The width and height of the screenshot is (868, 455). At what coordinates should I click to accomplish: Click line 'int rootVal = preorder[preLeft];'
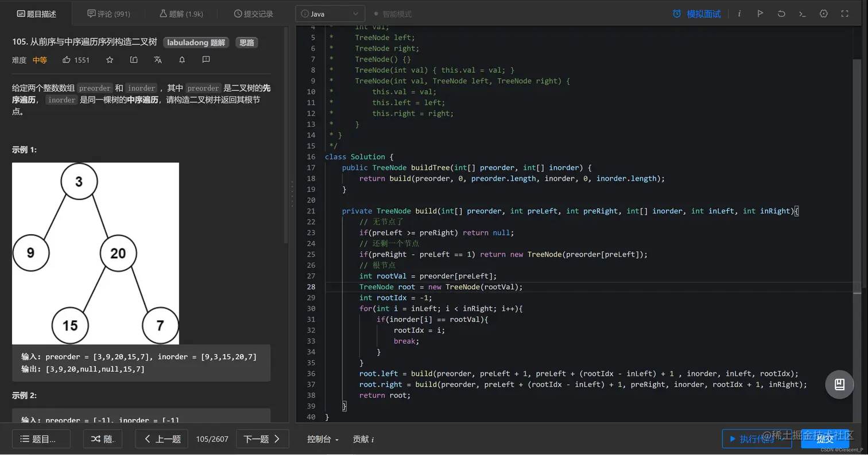point(428,276)
